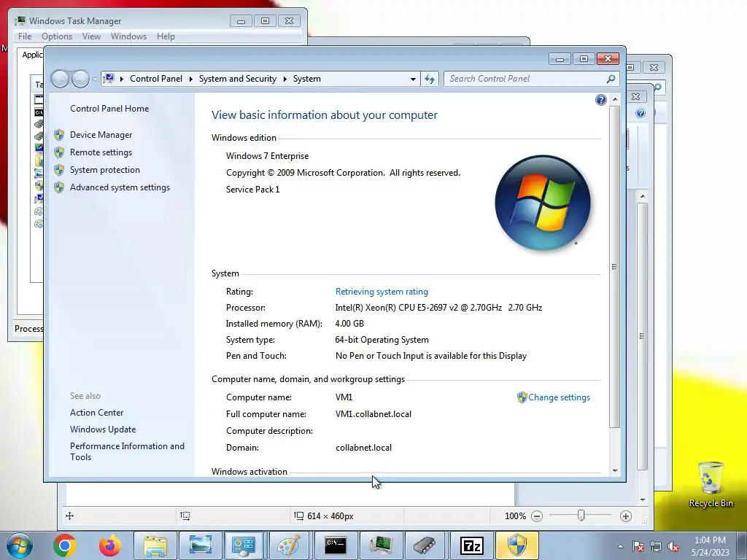Image resolution: width=747 pixels, height=560 pixels.
Task: Open the taskbar clock and date
Action: click(x=710, y=546)
